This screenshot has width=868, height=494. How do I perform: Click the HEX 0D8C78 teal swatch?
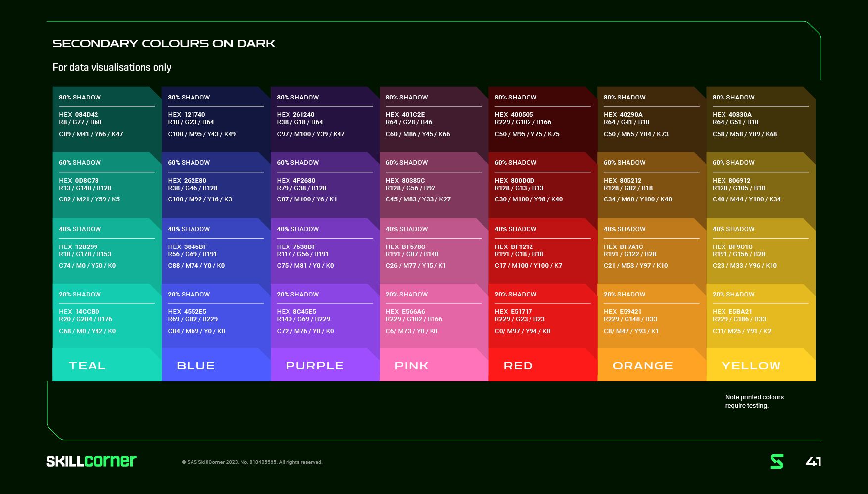point(107,185)
